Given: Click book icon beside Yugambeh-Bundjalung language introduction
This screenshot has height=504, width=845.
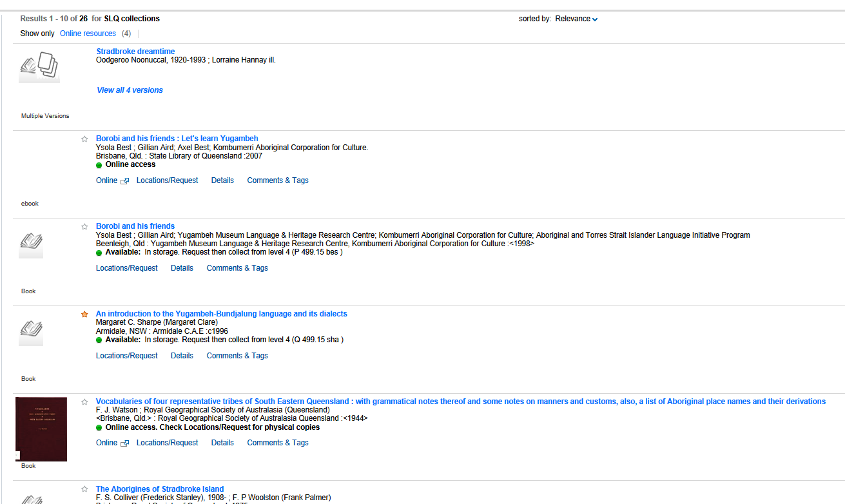Looking at the screenshot, I should [x=31, y=330].
